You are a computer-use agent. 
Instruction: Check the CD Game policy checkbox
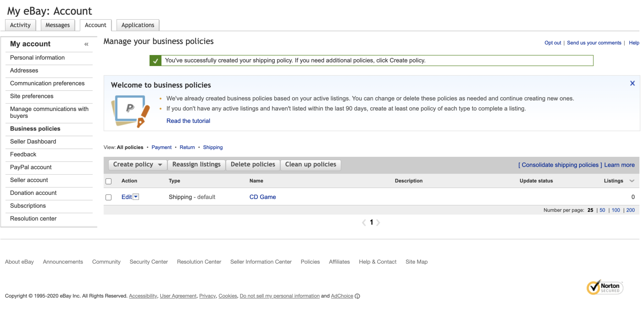[108, 197]
